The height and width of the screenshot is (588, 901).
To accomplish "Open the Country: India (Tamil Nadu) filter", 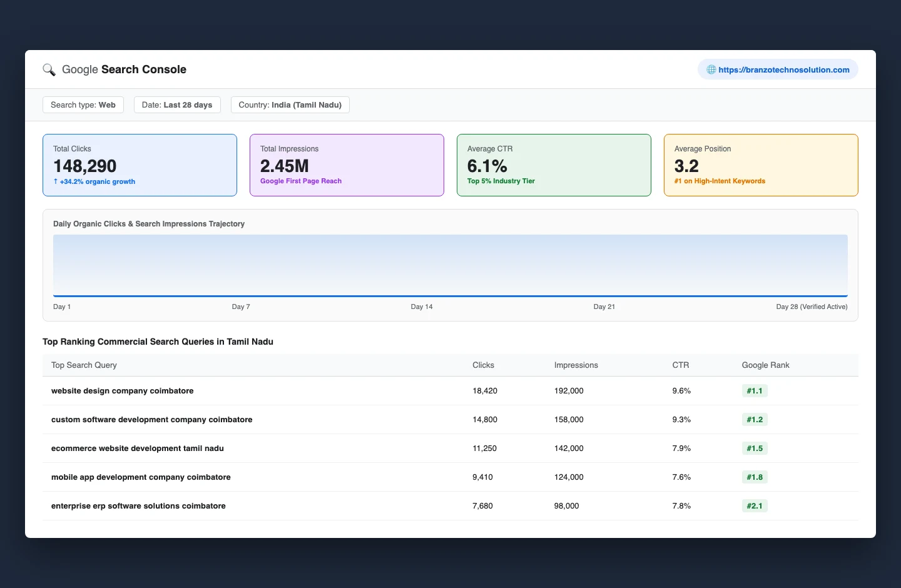I will (x=290, y=104).
